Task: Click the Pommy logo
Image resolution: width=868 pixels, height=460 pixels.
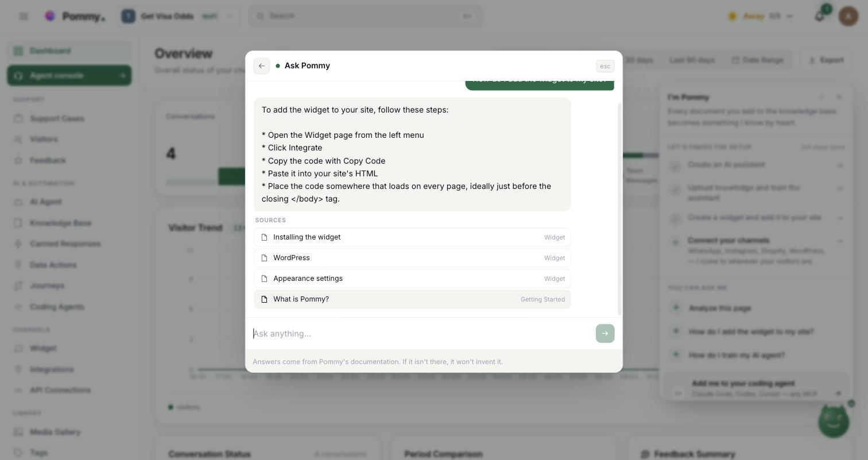Action: 75,16
